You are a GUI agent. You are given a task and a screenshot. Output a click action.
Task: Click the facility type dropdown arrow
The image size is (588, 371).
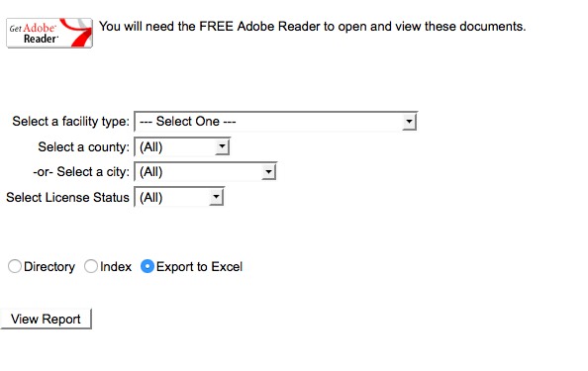[x=409, y=122]
